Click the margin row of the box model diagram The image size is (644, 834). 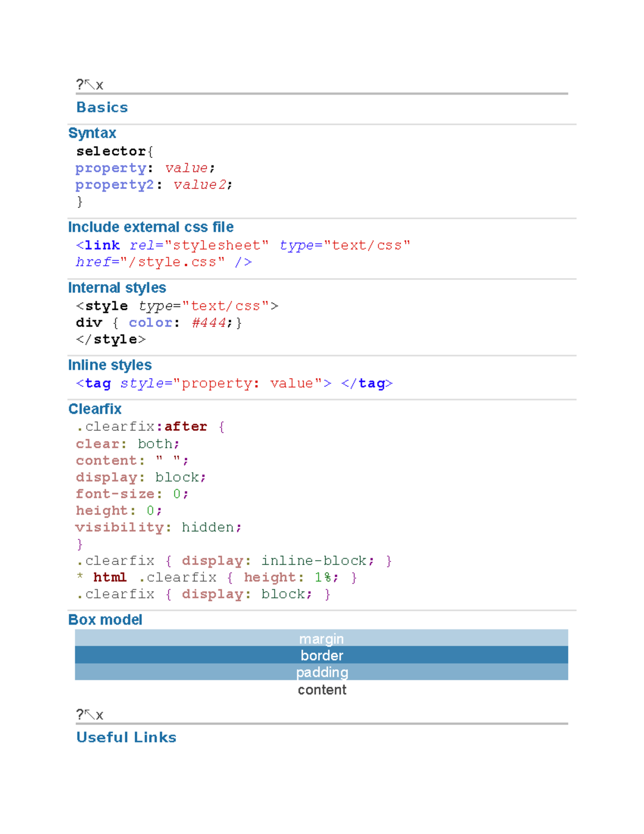click(321, 639)
